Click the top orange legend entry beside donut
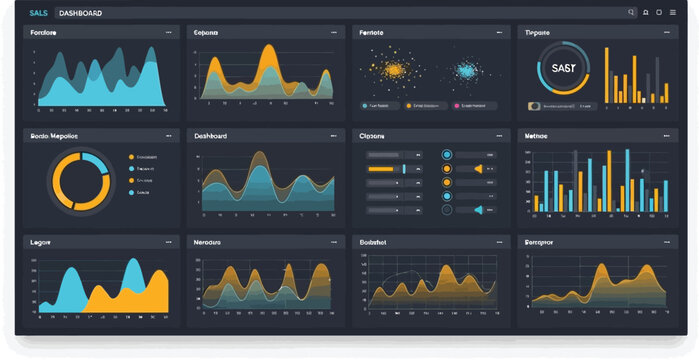The image size is (699, 360). click(x=143, y=157)
